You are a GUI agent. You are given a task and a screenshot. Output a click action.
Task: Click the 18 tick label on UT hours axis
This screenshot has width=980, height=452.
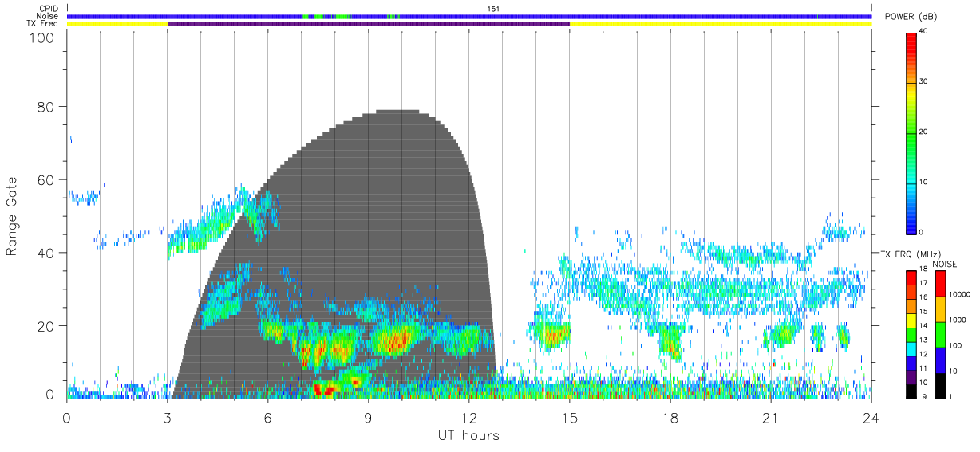pyautogui.click(x=670, y=418)
